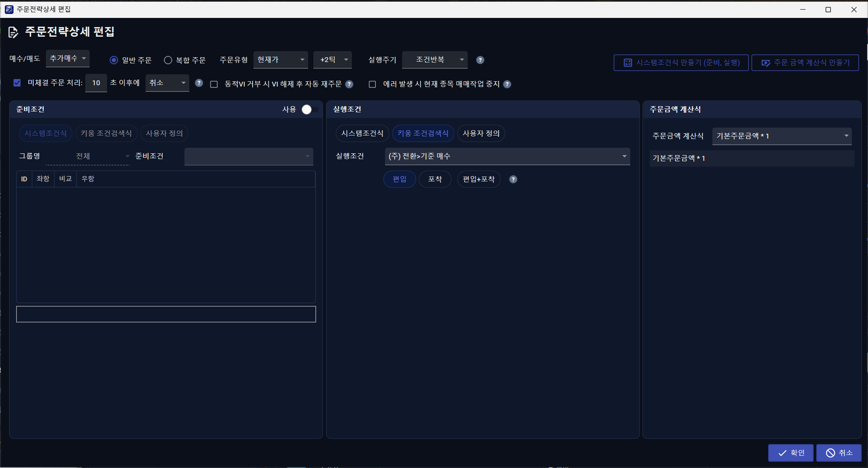Click the 편입 button
The height and width of the screenshot is (468, 868).
pyautogui.click(x=399, y=179)
